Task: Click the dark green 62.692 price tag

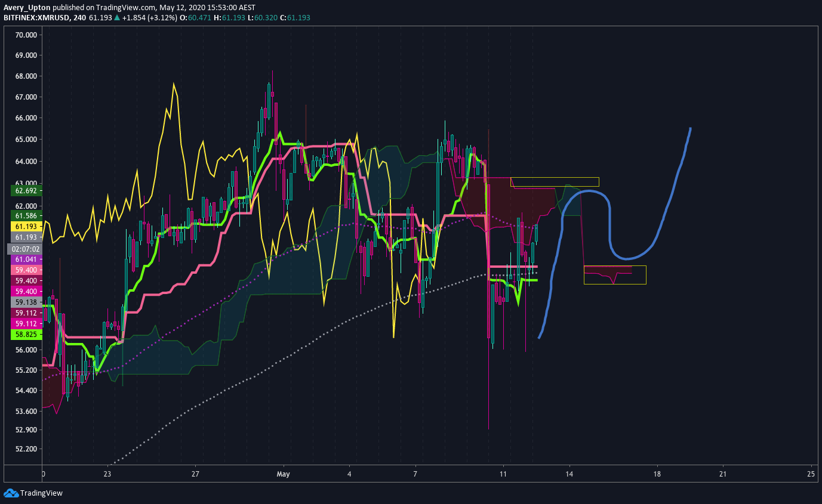Action: coord(26,191)
